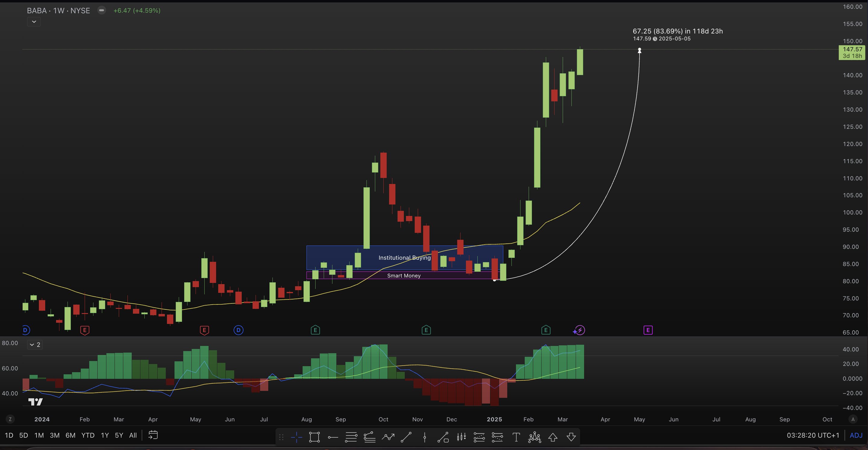
Task: Click the BABA 1W NYSE symbol title
Action: [x=58, y=11]
